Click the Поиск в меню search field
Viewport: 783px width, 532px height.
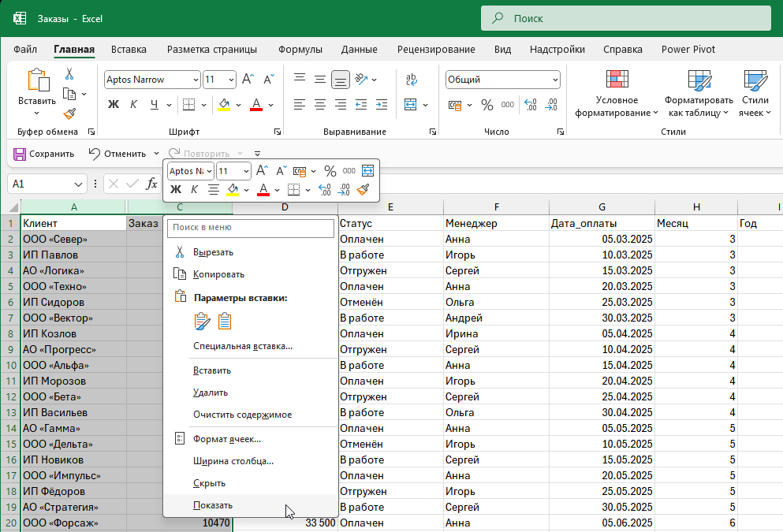click(250, 228)
